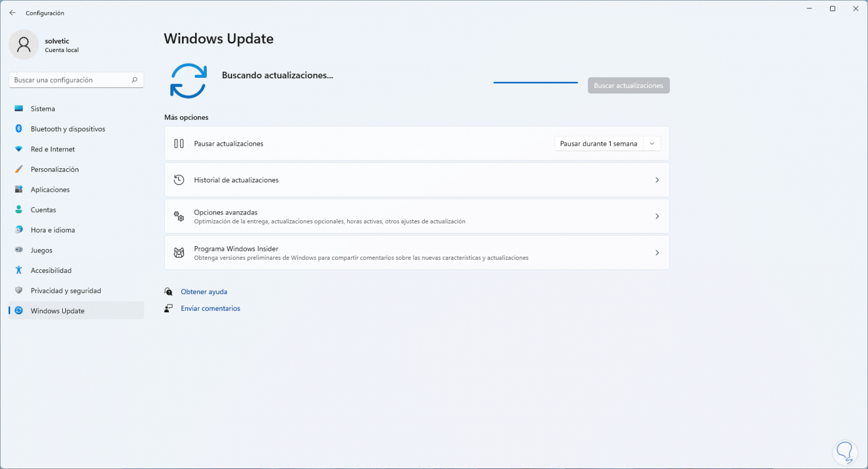Screen dimensions: 868x469
Task: Click the Obtenga versiones preliminares description text
Action: point(361,258)
